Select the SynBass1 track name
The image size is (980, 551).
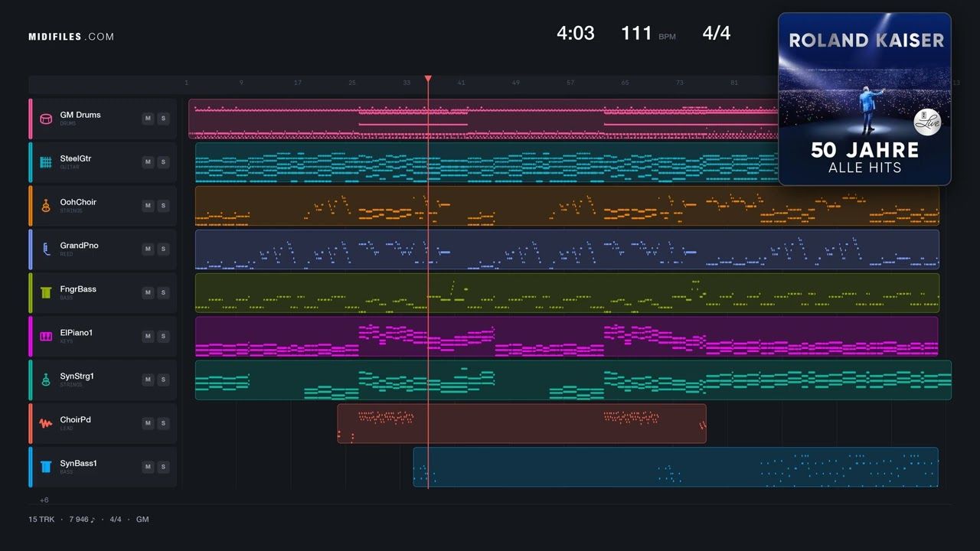click(x=79, y=464)
